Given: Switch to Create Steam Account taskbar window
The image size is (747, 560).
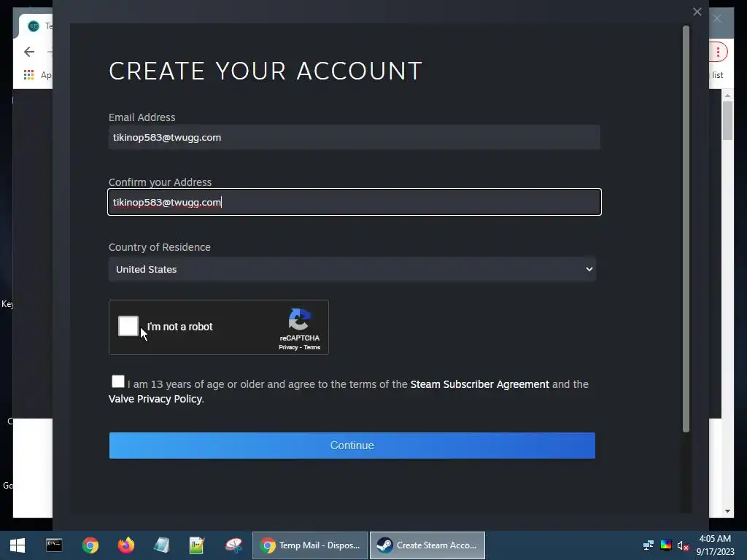Looking at the screenshot, I should 427,545.
